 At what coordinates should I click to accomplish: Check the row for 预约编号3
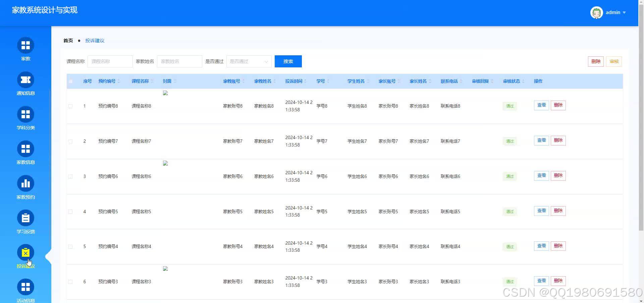(70, 282)
